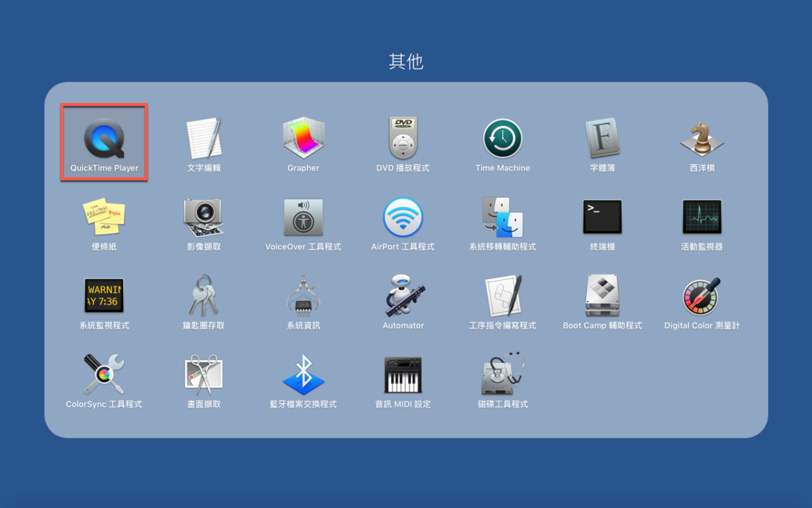Screen dimensions: 812x508
Task: Open QuickTime Player app
Action: pyautogui.click(x=104, y=139)
